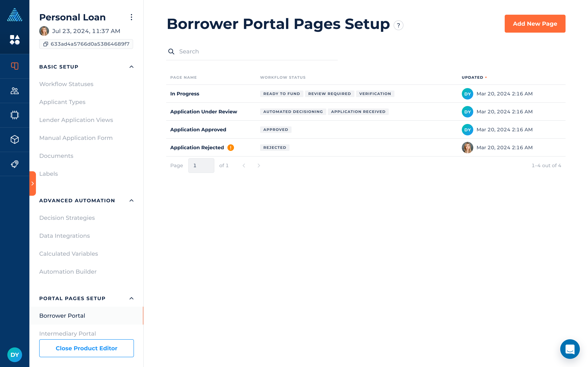Collapse the Basic Setup section
Image resolution: width=588 pixels, height=367 pixels.
131,67
